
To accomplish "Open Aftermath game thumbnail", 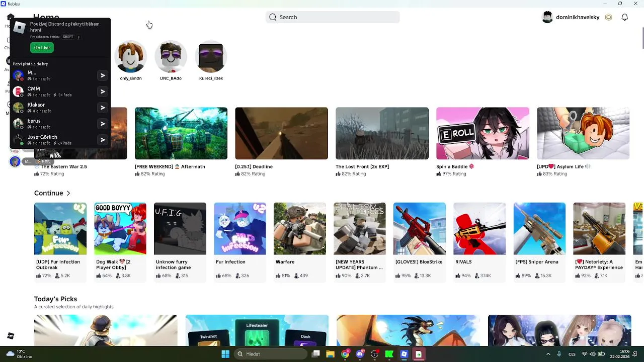I will 181,133.
